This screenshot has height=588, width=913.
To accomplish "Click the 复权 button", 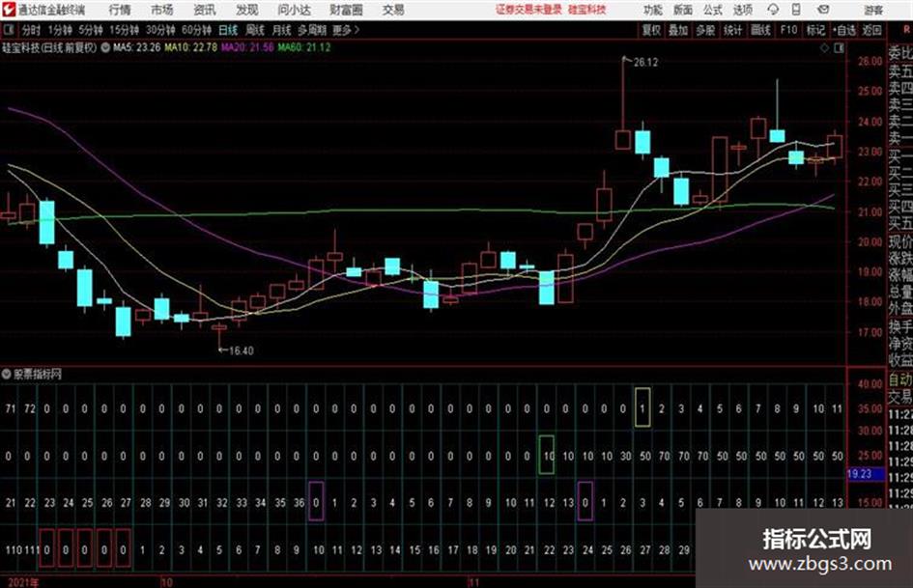I will (x=651, y=30).
